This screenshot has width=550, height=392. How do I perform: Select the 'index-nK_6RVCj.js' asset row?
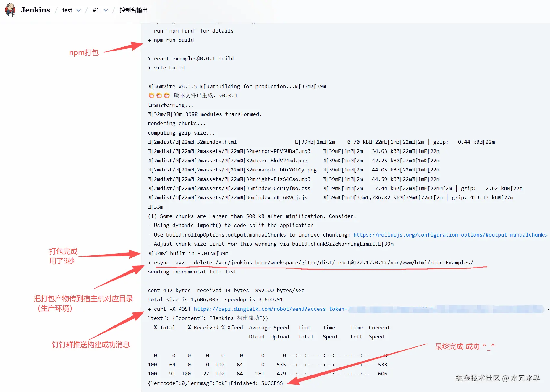[x=331, y=197]
